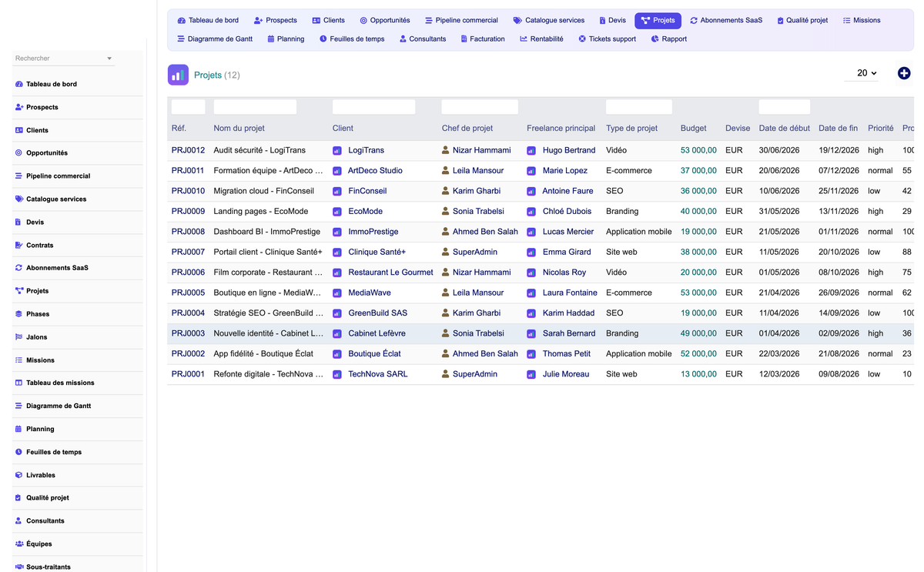Screen dimensions: 924x572
Task: Click the Réf. filter input field
Action: tap(189, 107)
